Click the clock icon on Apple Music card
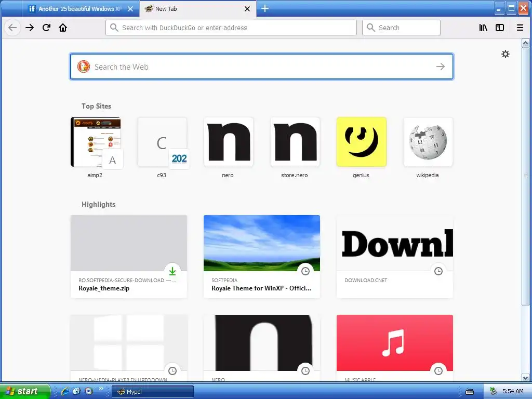532x399 pixels. pos(438,370)
